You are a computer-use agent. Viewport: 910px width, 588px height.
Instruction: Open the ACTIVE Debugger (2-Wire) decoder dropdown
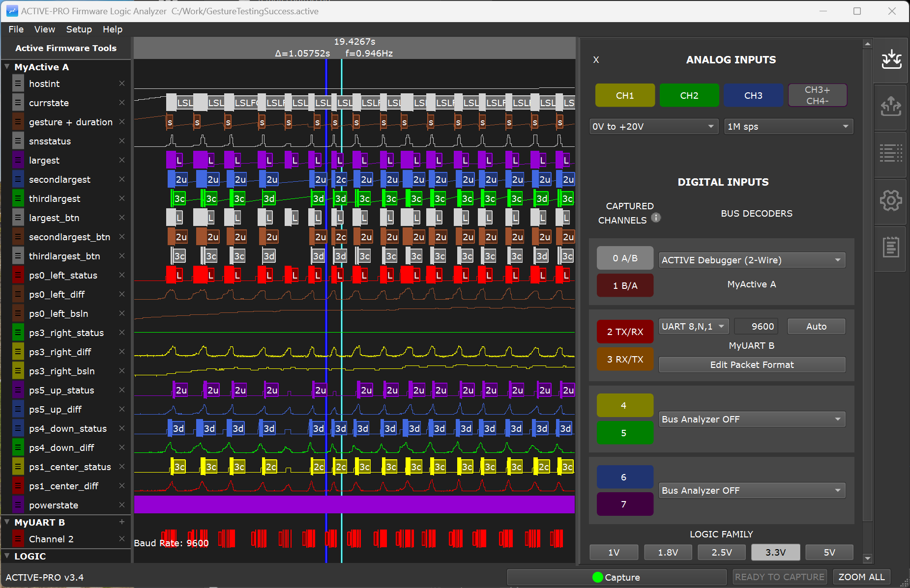(751, 260)
